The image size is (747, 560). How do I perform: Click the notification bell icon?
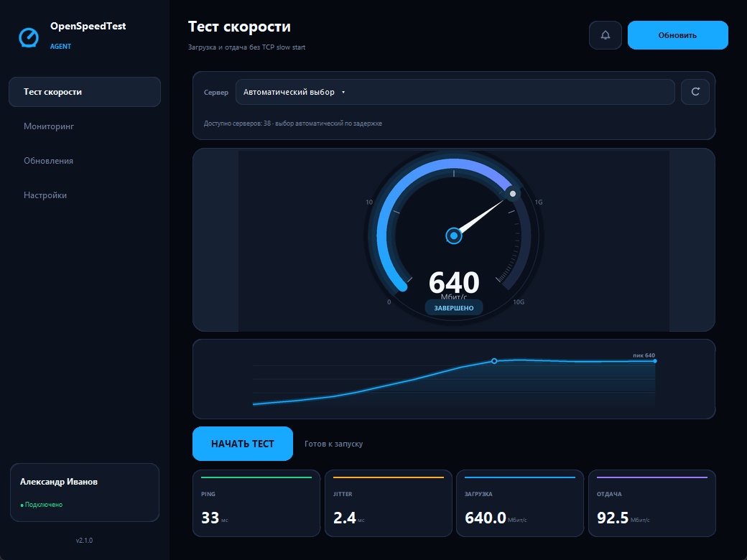coord(605,35)
